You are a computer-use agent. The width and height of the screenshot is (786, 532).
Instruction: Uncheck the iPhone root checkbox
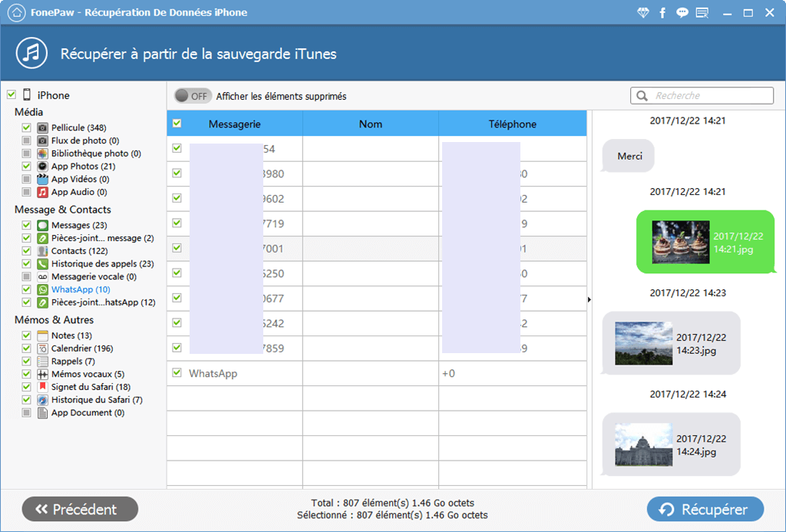pyautogui.click(x=12, y=94)
